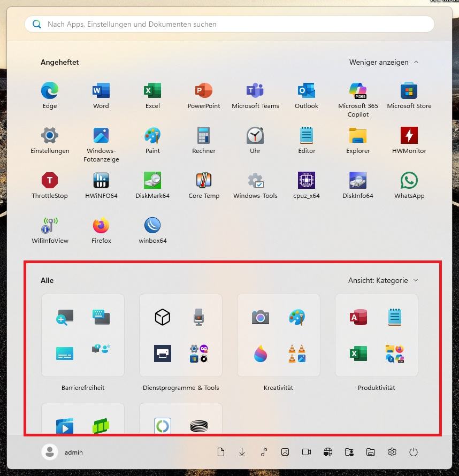This screenshot has height=476, width=459.
Task: Open the live captions icon in Barrierefreiheit
Action: 65,354
